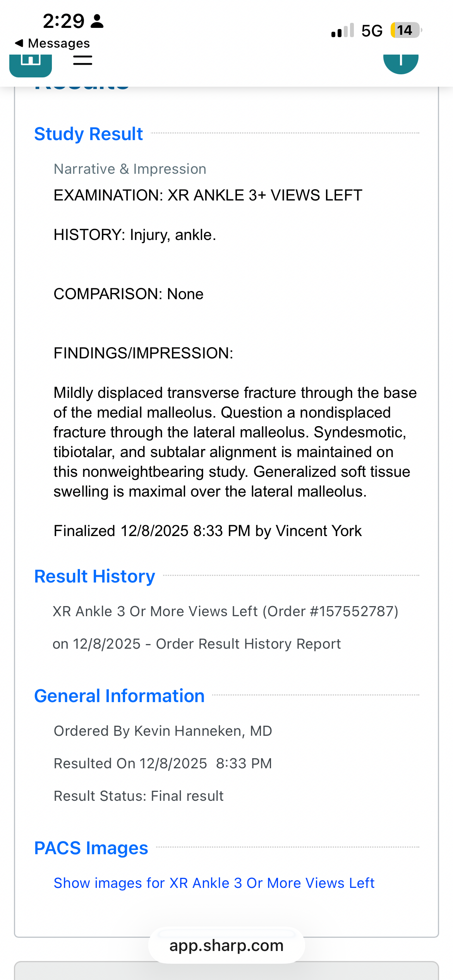Tap the General Information section heading
The width and height of the screenshot is (453, 980).
coord(119,696)
